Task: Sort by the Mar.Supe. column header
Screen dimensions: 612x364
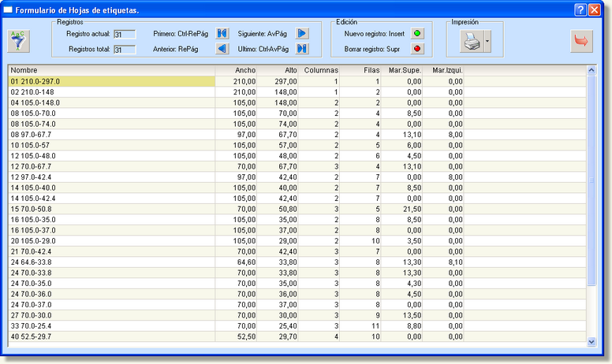Action: (x=401, y=71)
